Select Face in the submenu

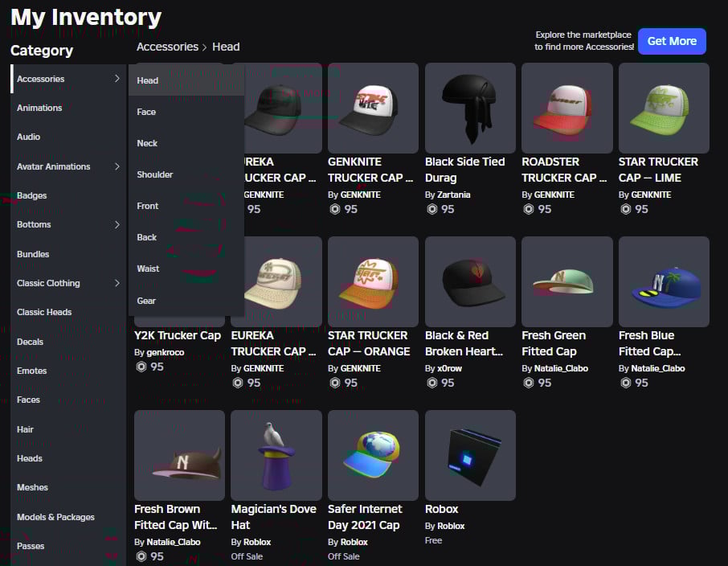pyautogui.click(x=186, y=112)
